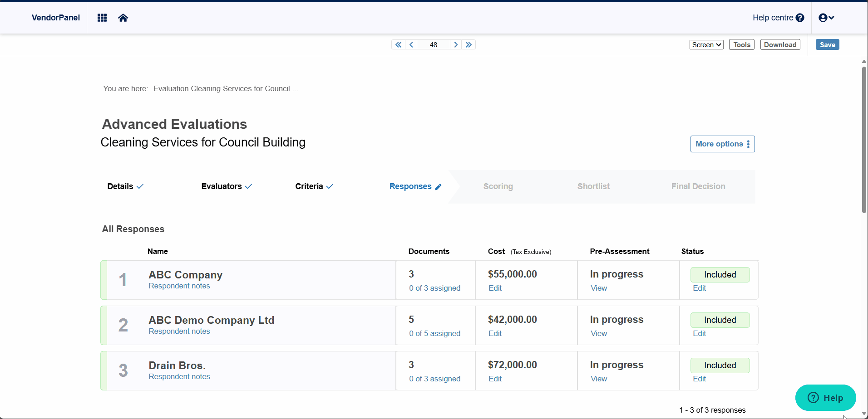The height and width of the screenshot is (419, 868).
Task: Click the Download button
Action: pos(780,44)
